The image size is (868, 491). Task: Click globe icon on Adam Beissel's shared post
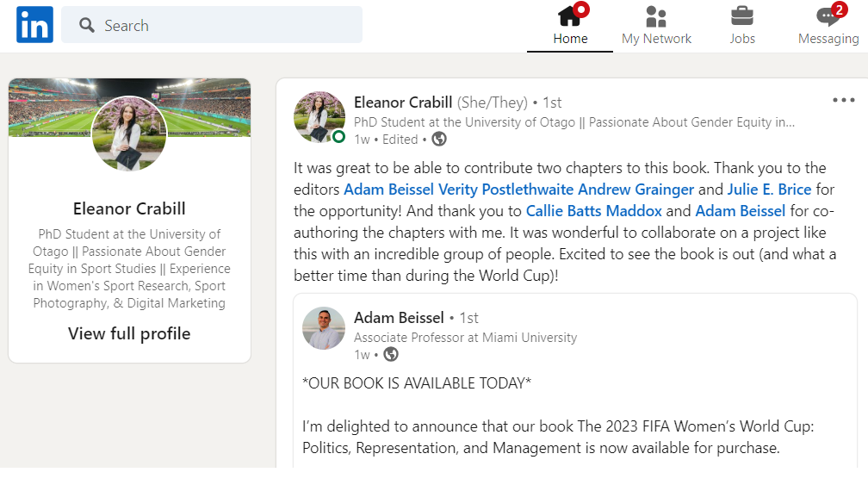(391, 354)
